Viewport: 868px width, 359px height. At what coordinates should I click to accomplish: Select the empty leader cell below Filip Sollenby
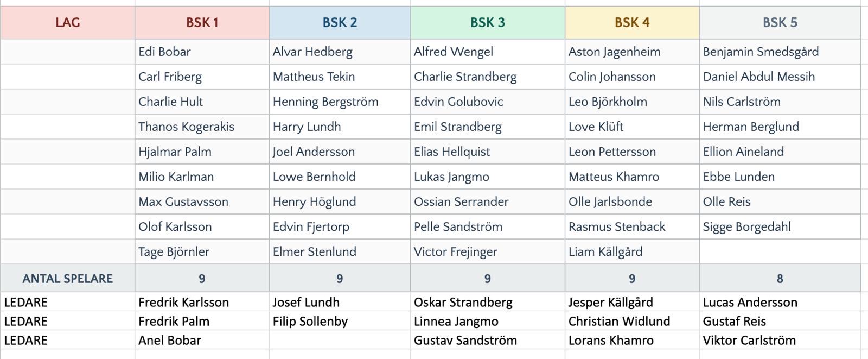click(340, 340)
